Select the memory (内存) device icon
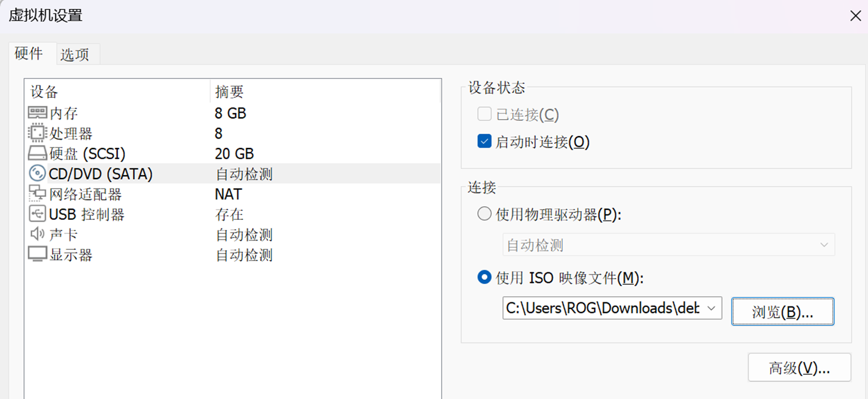Screen dimensions: 868x399 click(37, 113)
